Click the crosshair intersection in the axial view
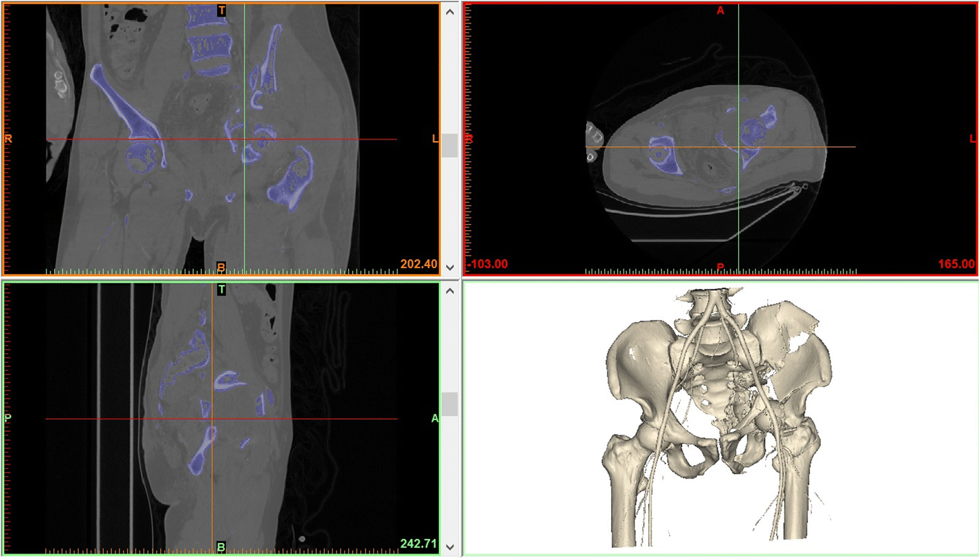This screenshot has width=980, height=559. pos(739,146)
